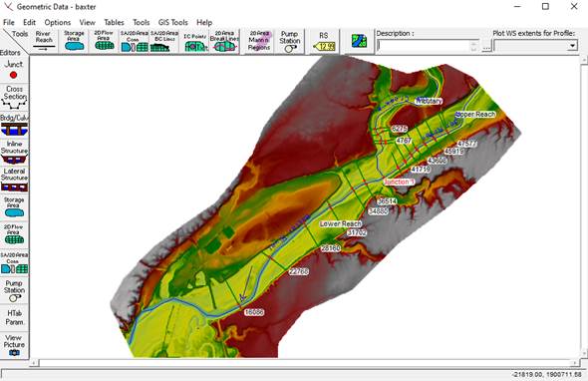Open the Inline Structure editor
The image size is (588, 381).
point(14,152)
